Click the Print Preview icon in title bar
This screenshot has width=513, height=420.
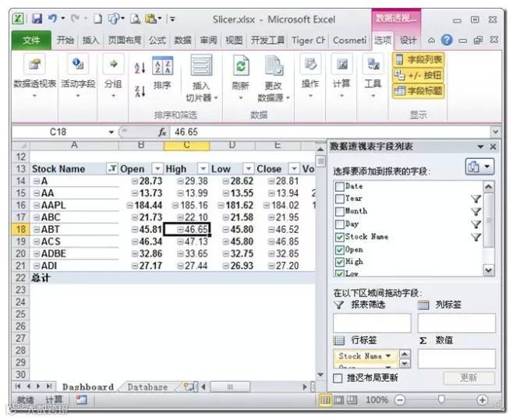click(135, 19)
